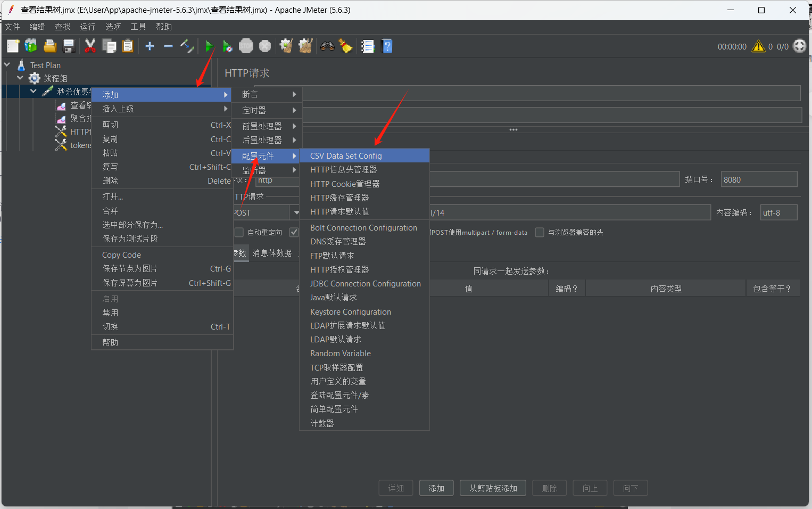Choose CSV Data Set Config
This screenshot has height=509, width=812.
point(364,155)
